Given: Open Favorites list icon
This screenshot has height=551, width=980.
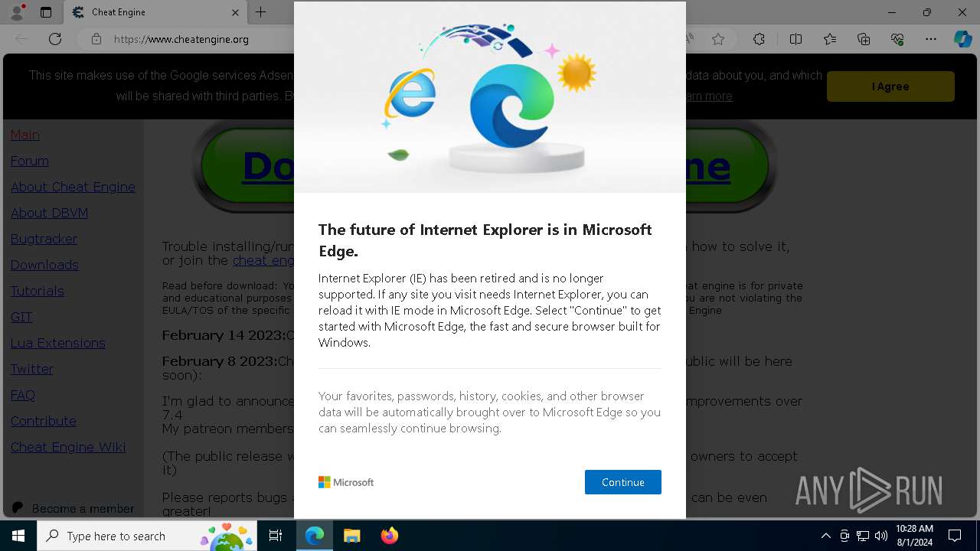Looking at the screenshot, I should coord(830,39).
